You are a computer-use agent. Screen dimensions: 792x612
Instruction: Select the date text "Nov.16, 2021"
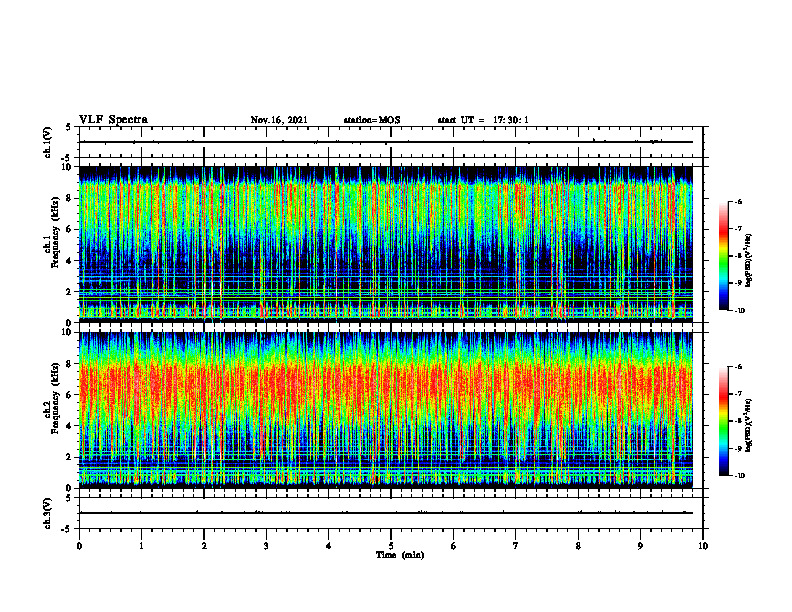pos(279,120)
